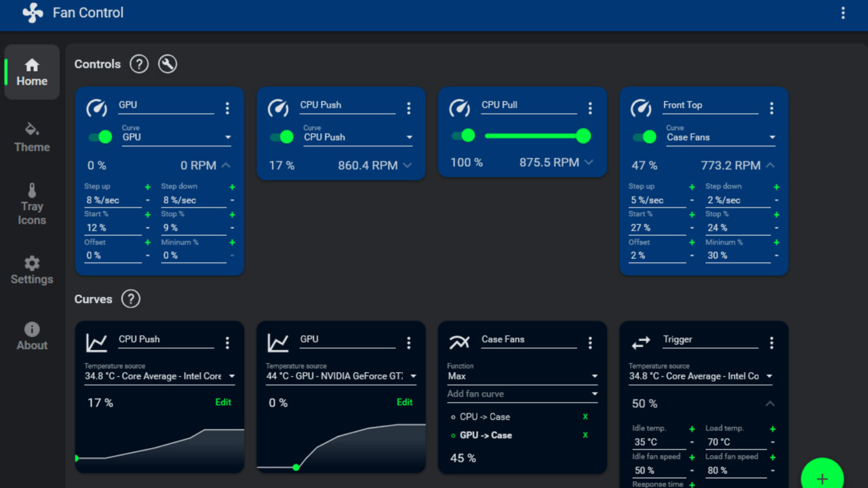Image resolution: width=868 pixels, height=488 pixels.
Task: Open the Curves help question mark icon
Action: click(130, 299)
